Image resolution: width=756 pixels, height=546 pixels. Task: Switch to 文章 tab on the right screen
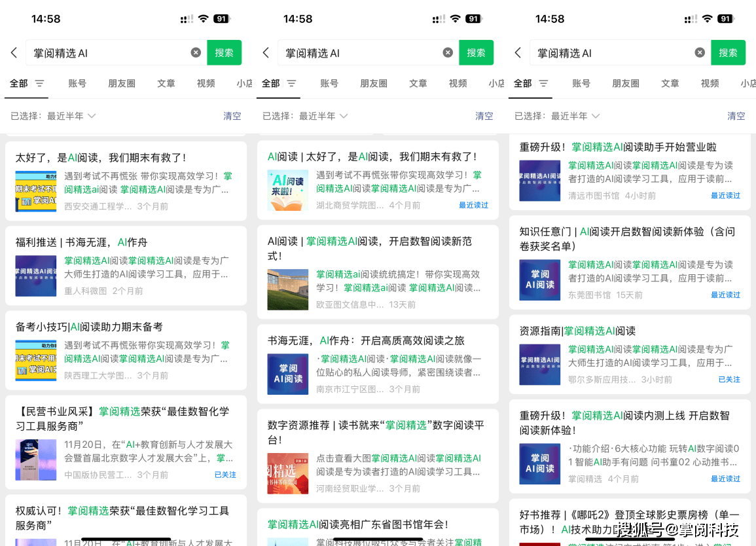point(670,83)
